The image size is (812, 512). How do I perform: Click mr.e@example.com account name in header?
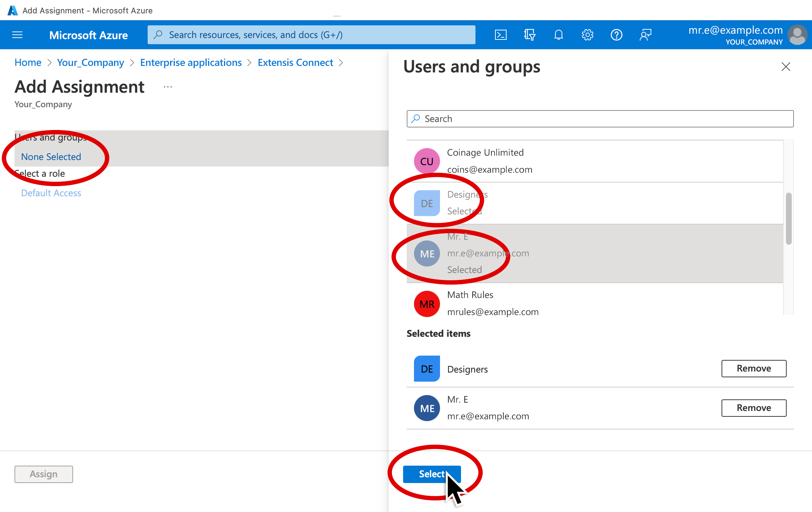735,30
